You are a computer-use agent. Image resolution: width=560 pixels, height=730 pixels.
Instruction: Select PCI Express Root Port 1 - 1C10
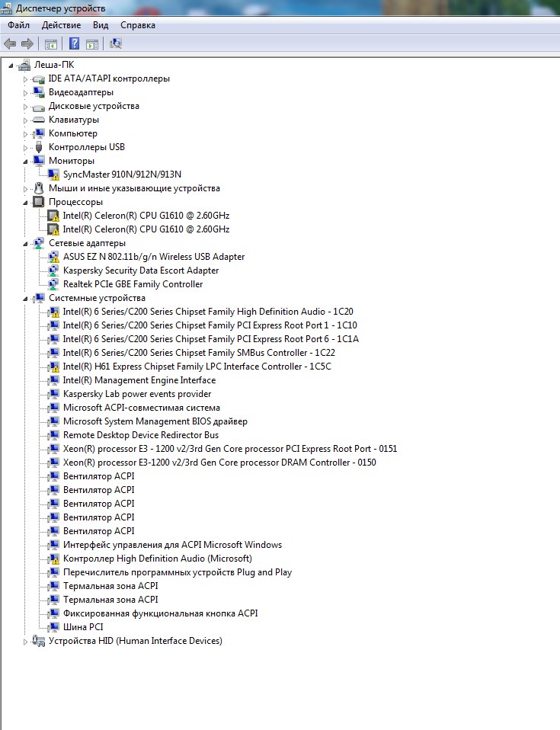(x=210, y=325)
